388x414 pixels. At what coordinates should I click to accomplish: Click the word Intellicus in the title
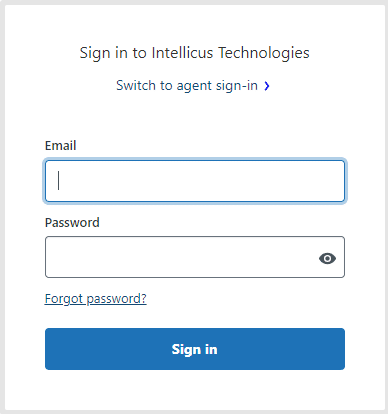click(x=182, y=53)
